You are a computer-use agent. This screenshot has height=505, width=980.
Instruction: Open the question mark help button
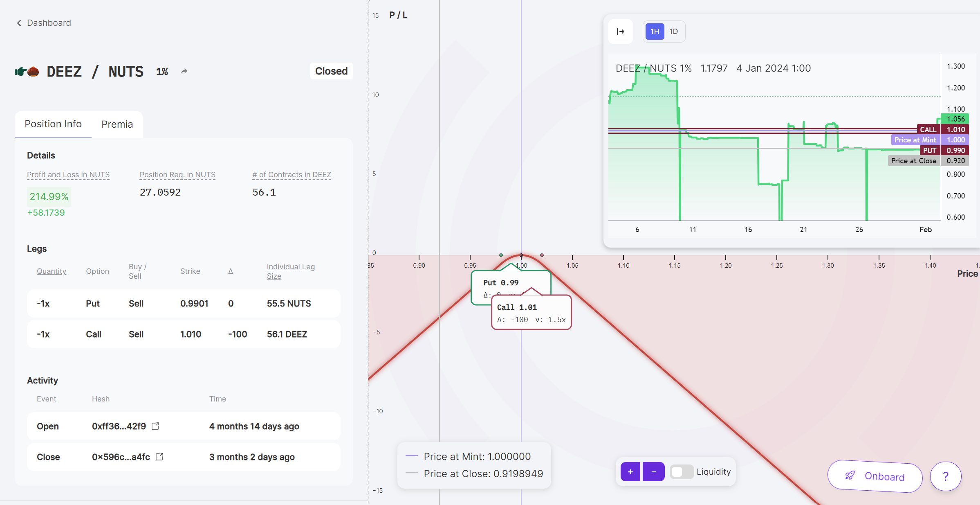[945, 476]
